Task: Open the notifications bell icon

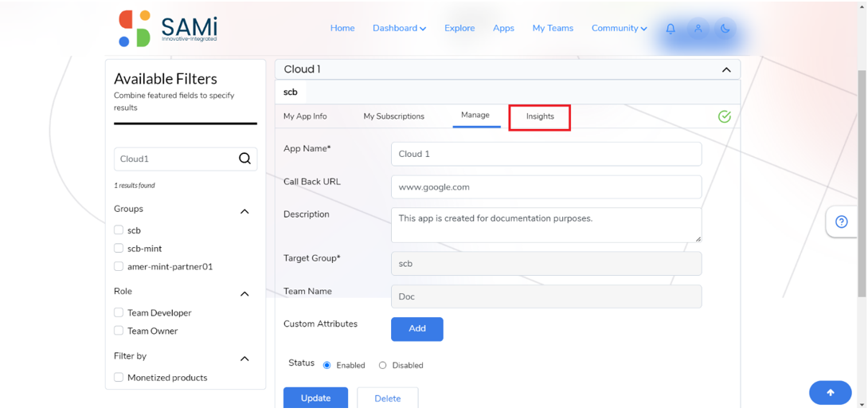Action: [671, 28]
